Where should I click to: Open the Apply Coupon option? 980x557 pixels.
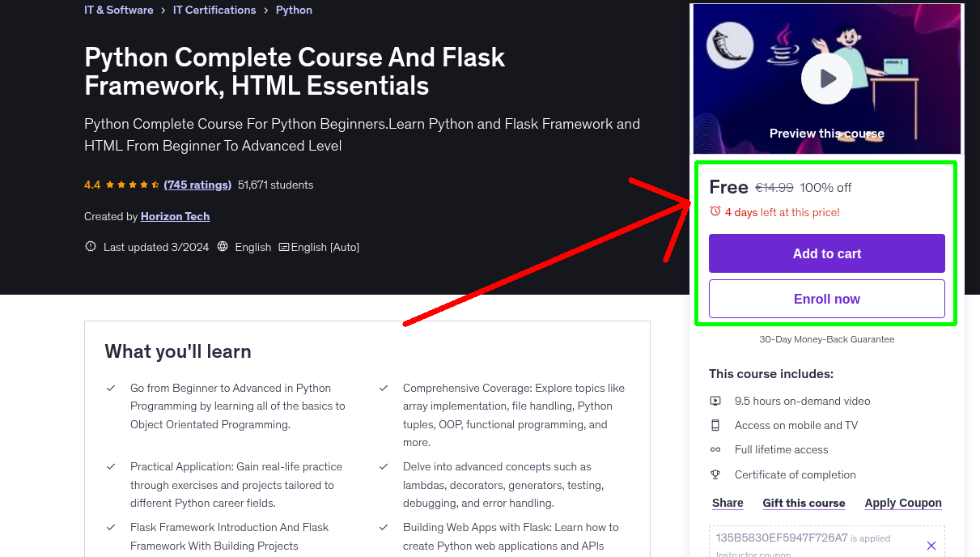click(903, 503)
